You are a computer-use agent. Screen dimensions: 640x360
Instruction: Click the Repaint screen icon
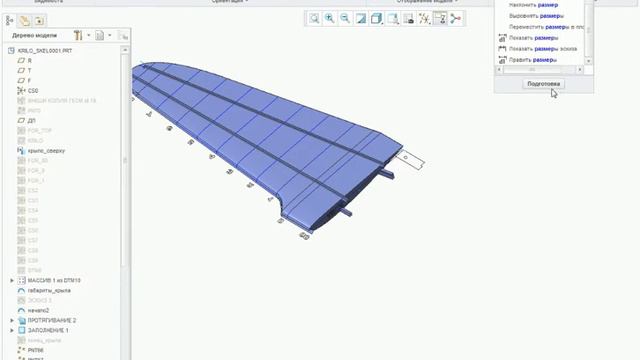point(361,18)
